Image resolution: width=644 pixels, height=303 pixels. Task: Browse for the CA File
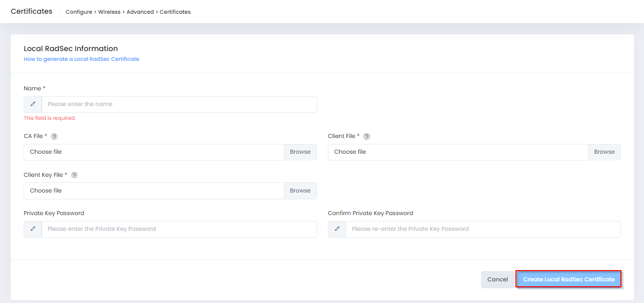(300, 152)
